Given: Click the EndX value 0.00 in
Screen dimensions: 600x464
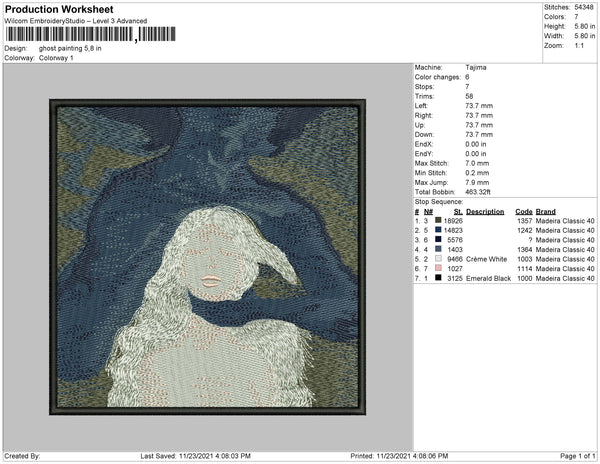Looking at the screenshot, I should 476,144.
